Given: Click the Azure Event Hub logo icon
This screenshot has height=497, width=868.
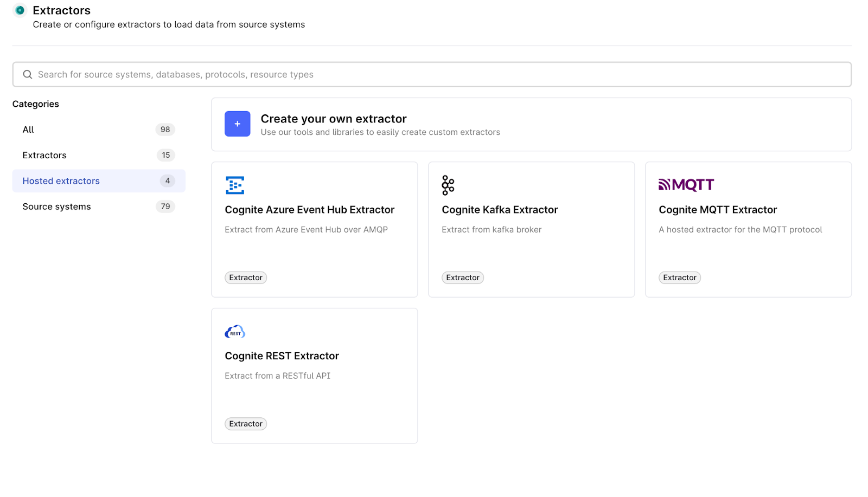Looking at the screenshot, I should point(235,185).
